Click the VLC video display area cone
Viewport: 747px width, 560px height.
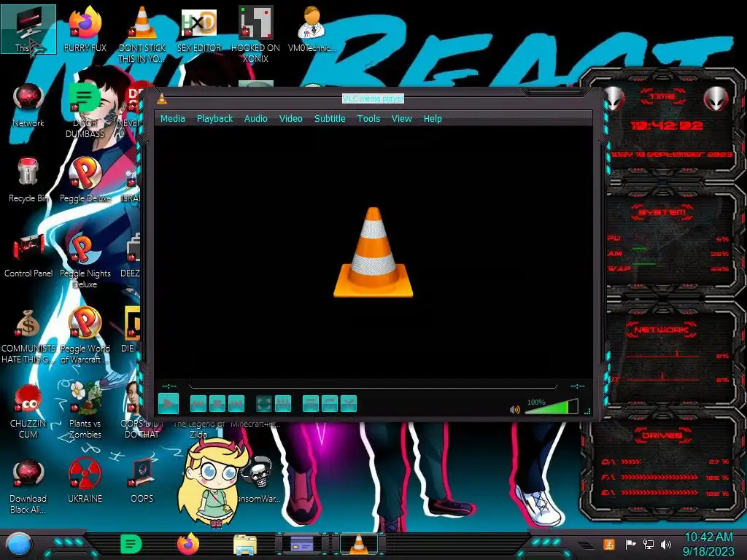373,252
